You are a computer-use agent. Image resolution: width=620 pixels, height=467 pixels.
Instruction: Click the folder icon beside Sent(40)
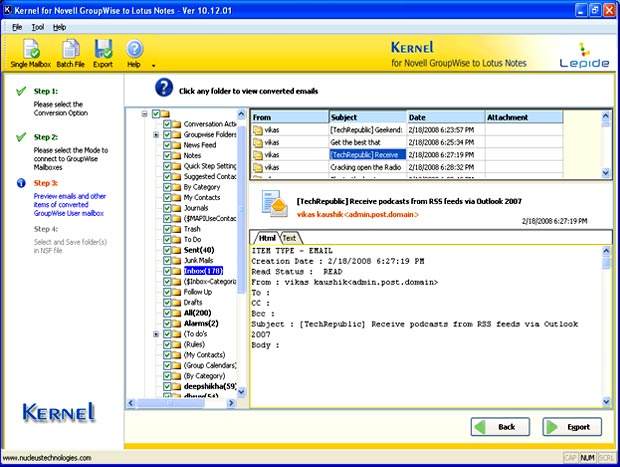(x=177, y=250)
